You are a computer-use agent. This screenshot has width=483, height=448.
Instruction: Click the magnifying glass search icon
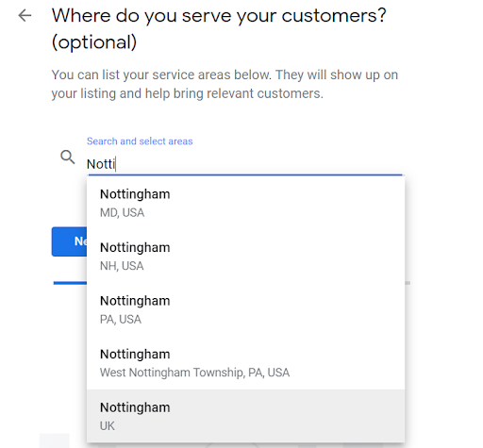67,157
